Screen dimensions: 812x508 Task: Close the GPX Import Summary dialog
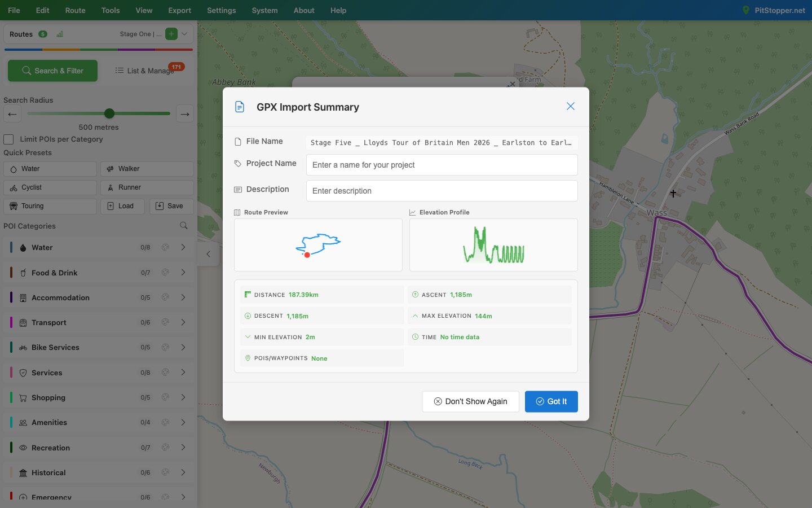tap(571, 106)
